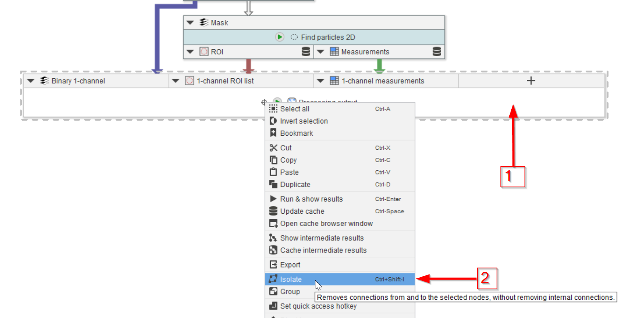
Task: Select Group in the context menu
Action: (290, 292)
